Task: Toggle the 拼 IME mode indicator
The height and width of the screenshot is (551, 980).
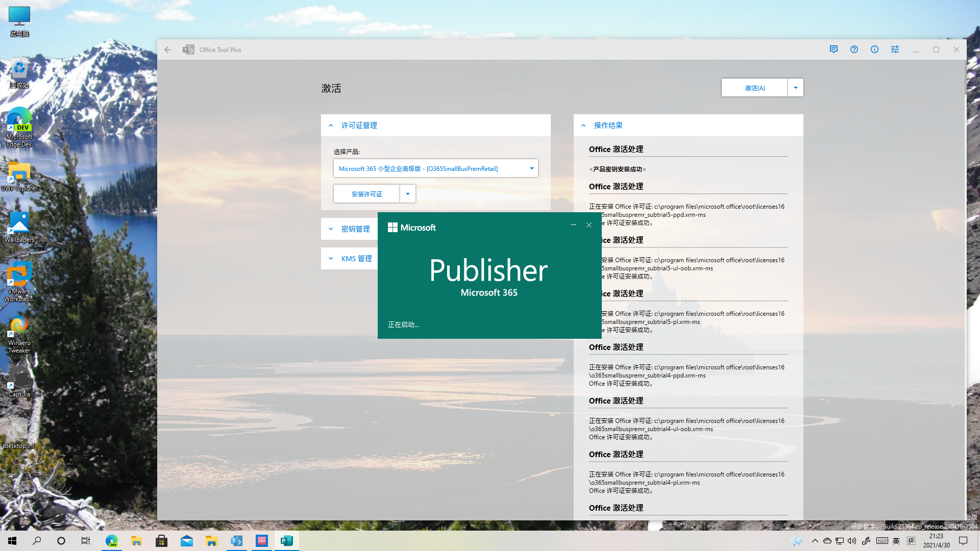Action: click(911, 541)
